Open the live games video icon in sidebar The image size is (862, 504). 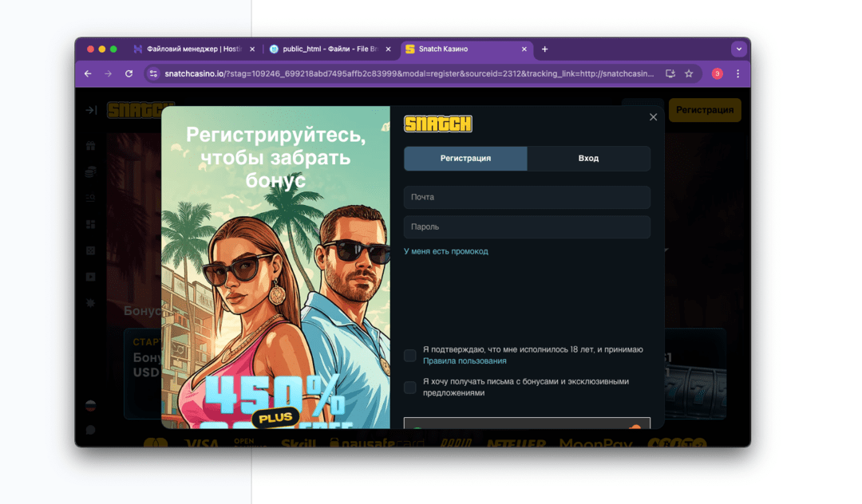(90, 277)
